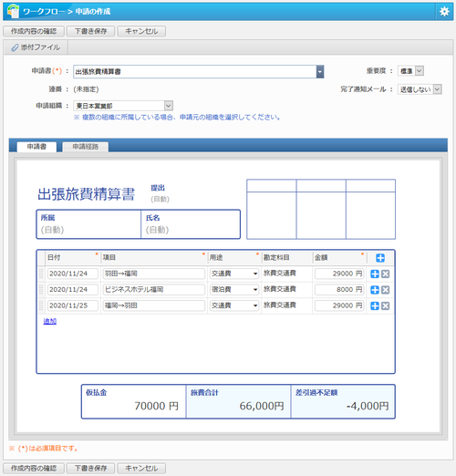Viewport: 456px width, 476px height.
Task: Click bottom キャンセル button
Action: [141, 468]
